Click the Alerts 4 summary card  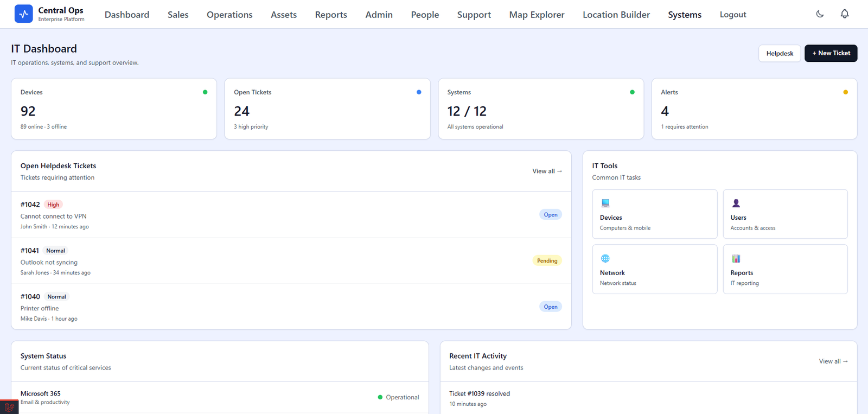754,109
